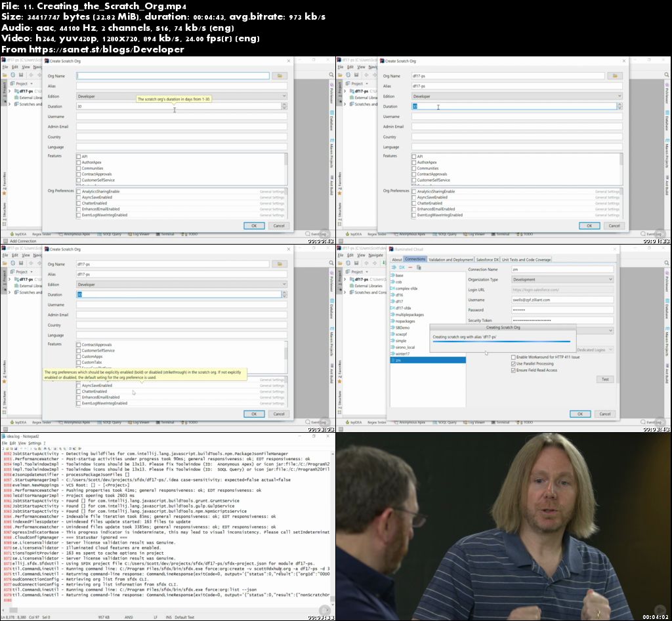Click the DX icon in Illuminated Cloud connections toolbar
This screenshot has width=672, height=621.
(402, 268)
